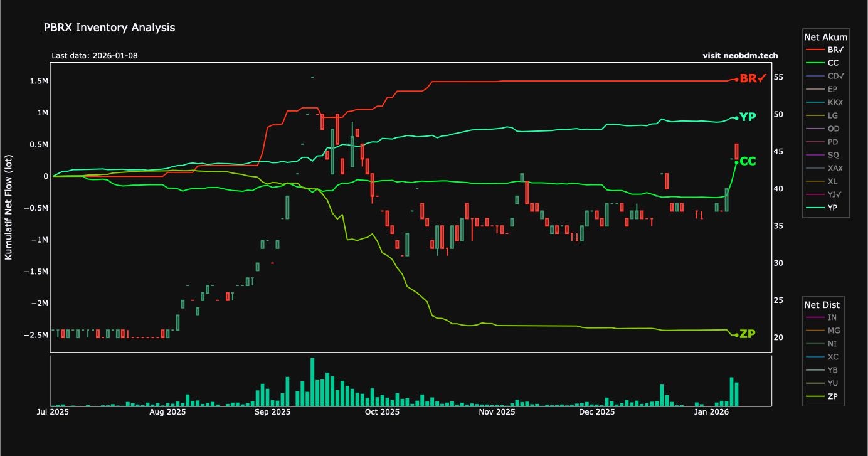Image resolution: width=868 pixels, height=456 pixels.
Task: Click the 'visit neobdm.tech' text
Action: pyautogui.click(x=740, y=55)
